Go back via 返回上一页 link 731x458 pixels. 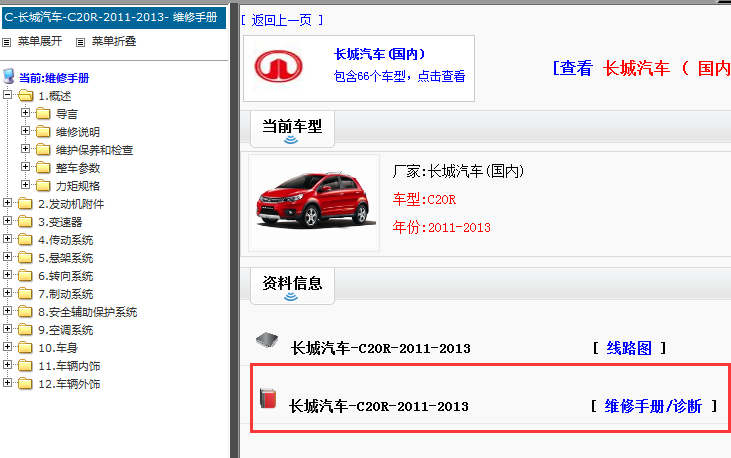click(282, 20)
